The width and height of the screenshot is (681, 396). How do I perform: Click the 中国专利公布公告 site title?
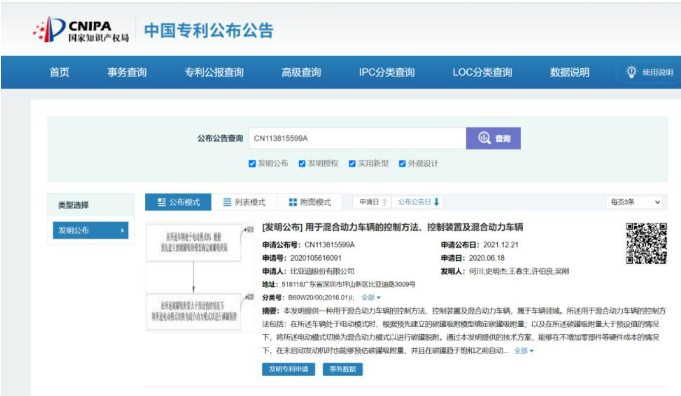pos(209,30)
